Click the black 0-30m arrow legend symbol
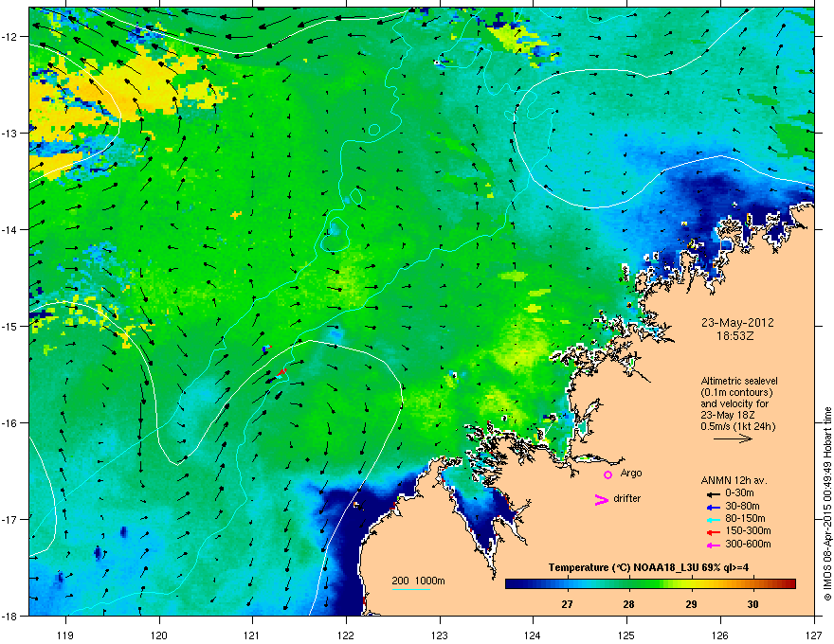The image size is (834, 644). (714, 494)
